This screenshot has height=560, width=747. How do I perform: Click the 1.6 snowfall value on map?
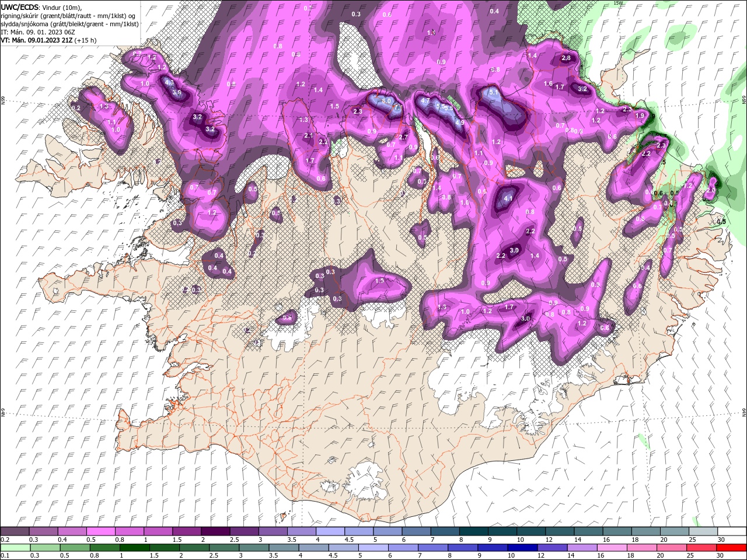click(548, 83)
